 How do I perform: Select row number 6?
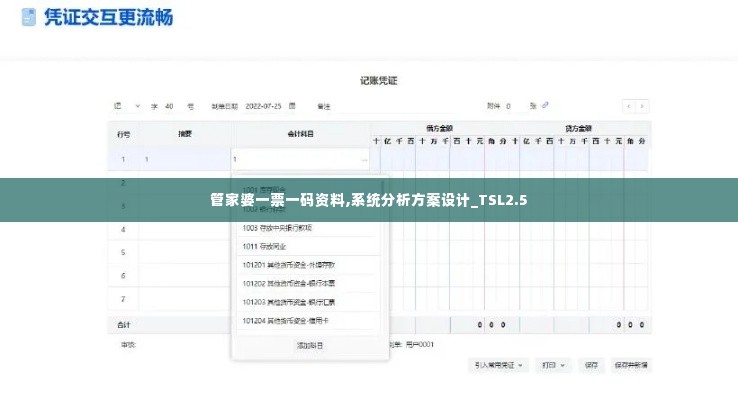[123, 276]
